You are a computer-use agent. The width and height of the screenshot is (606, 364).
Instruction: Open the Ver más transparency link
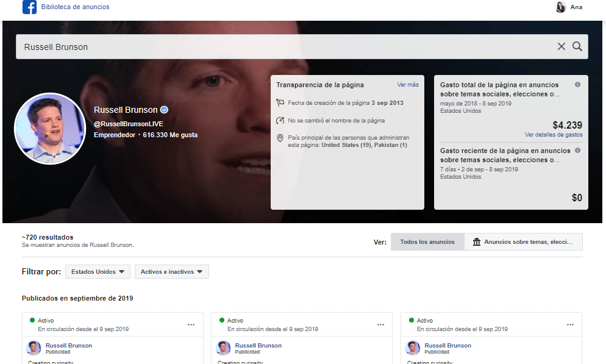pos(408,85)
